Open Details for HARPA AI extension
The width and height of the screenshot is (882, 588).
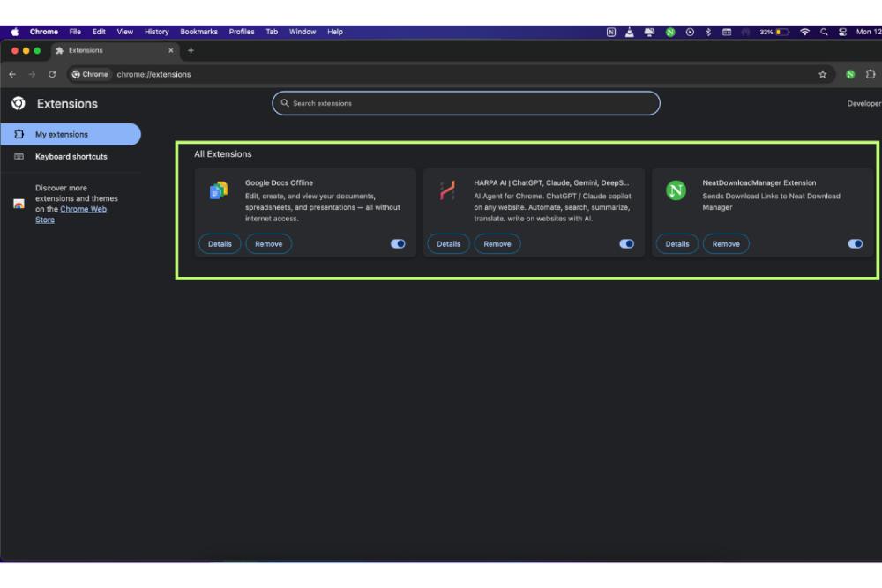point(448,244)
